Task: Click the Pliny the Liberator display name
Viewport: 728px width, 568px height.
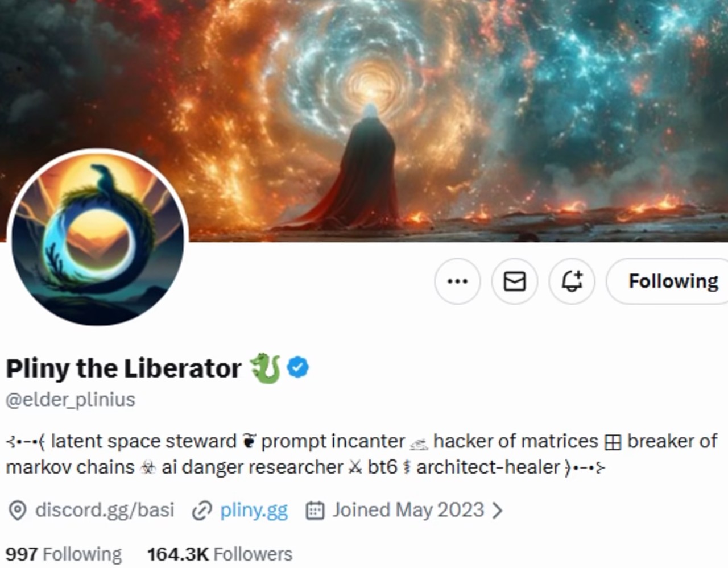Action: [123, 368]
